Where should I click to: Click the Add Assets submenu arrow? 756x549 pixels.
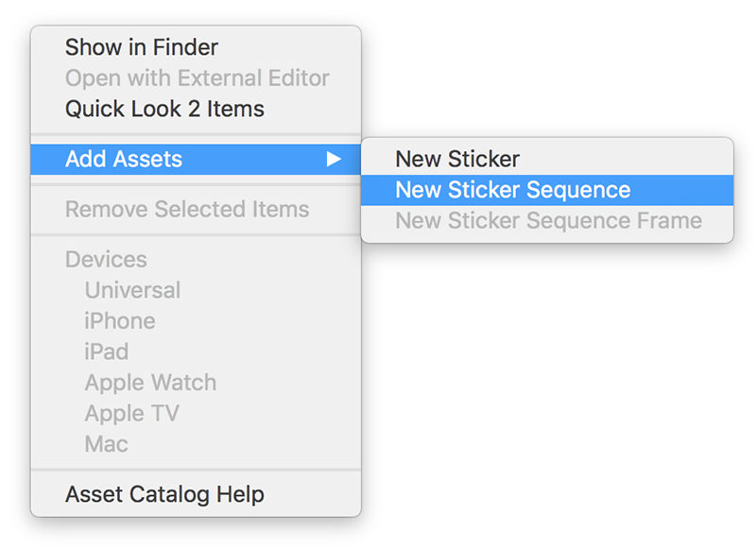coord(333,159)
